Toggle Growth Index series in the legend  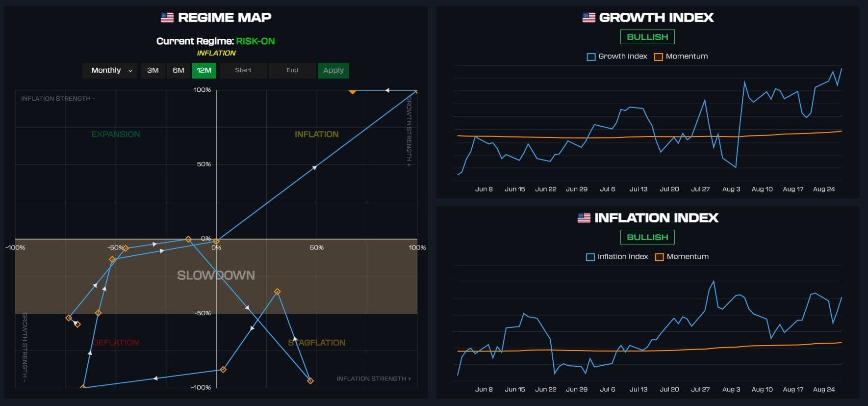[x=617, y=56]
